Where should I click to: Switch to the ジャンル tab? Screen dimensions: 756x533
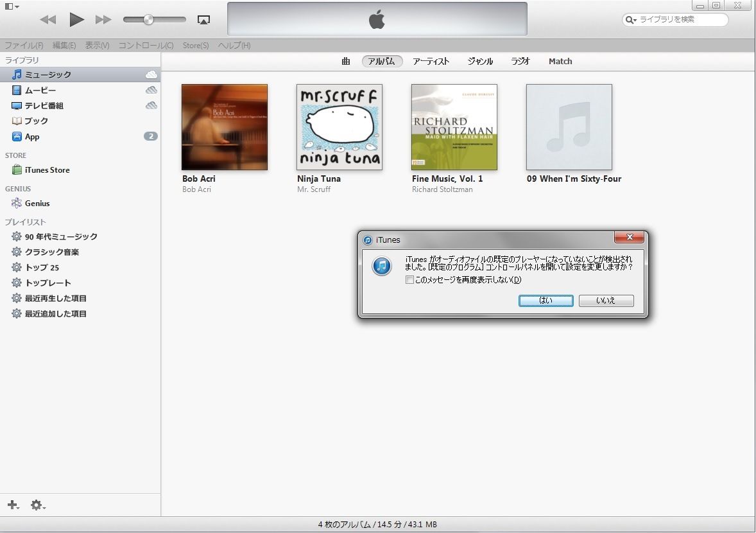click(x=480, y=61)
